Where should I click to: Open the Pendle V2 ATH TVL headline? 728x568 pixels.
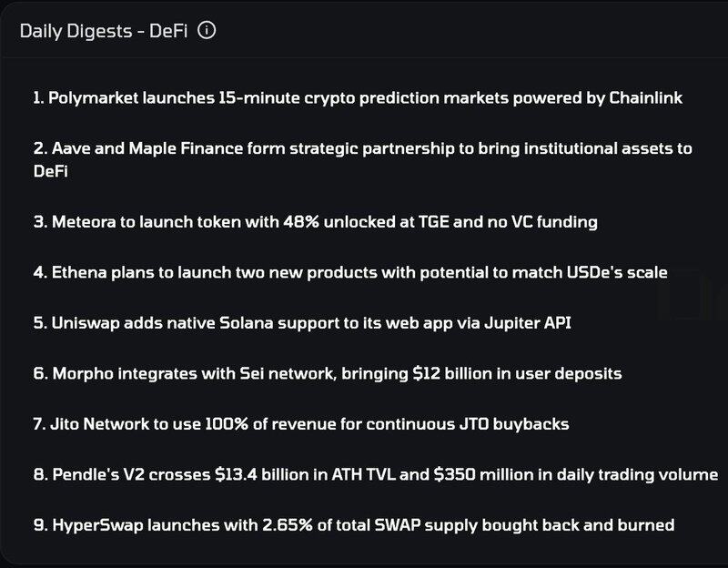[x=373, y=474]
